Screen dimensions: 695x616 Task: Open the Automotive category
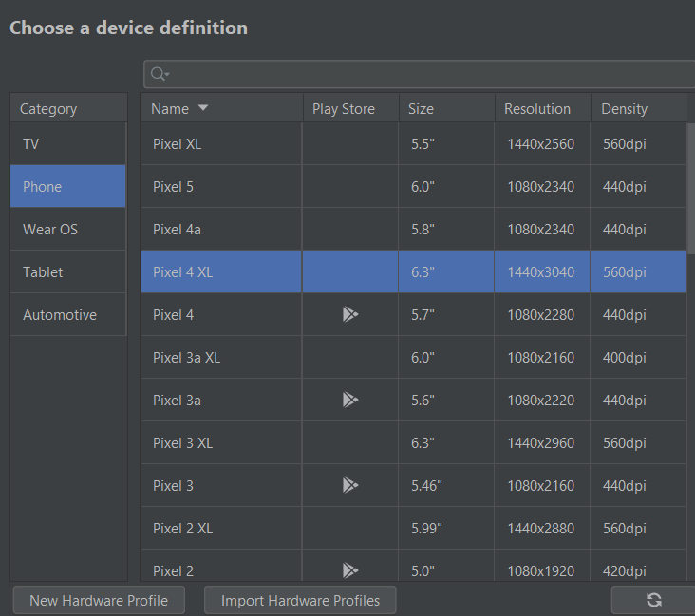click(x=68, y=314)
